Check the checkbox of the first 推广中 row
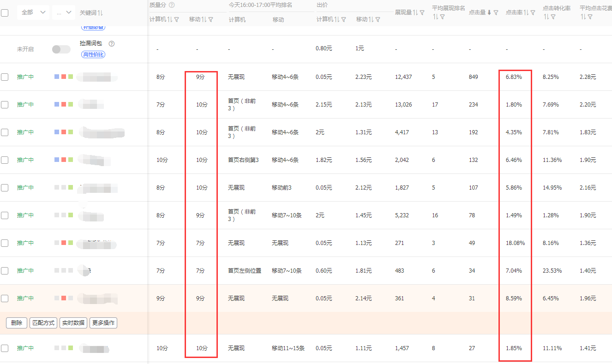 pos(6,77)
